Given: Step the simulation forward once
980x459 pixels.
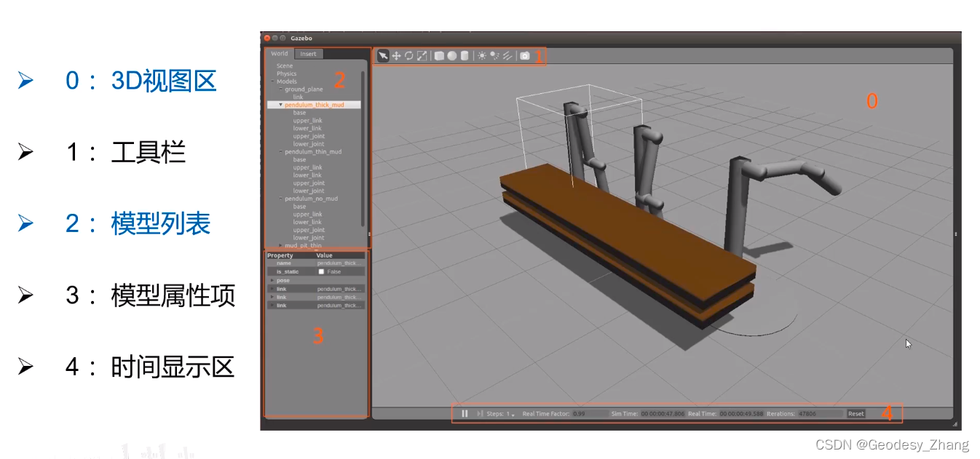Looking at the screenshot, I should tap(480, 413).
